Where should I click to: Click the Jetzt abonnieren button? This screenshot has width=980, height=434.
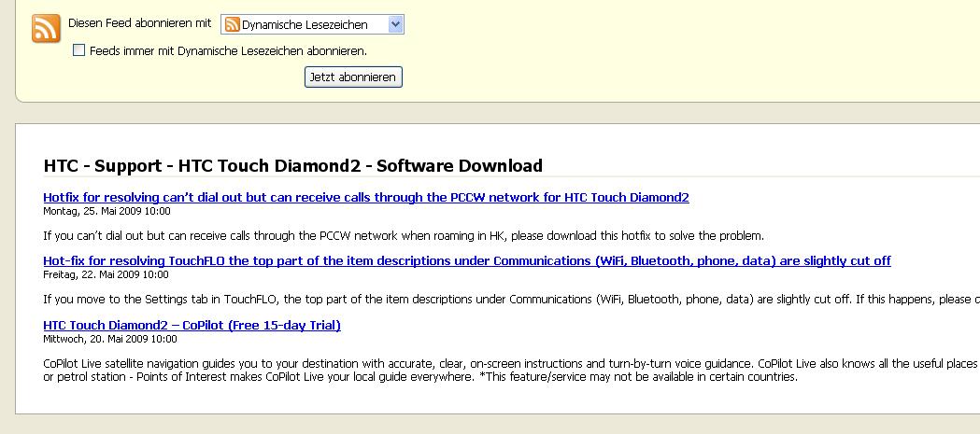353,77
